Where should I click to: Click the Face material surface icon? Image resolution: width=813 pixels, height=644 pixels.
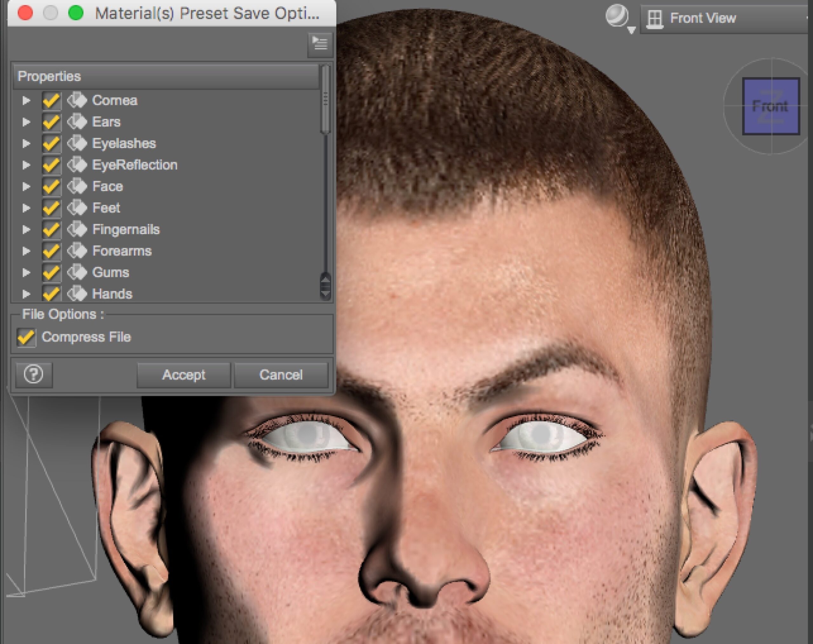(77, 186)
